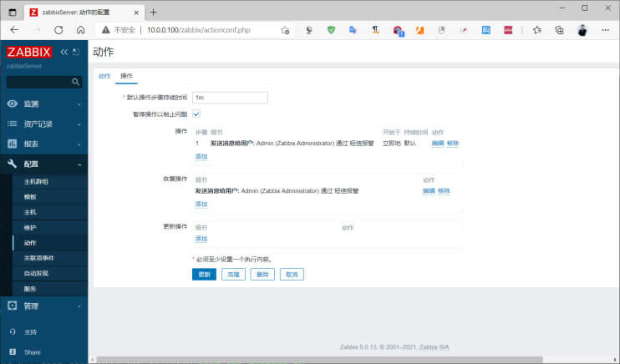This screenshot has height=364, width=620.
Task: Click the translate extension icon
Action: (x=353, y=30)
